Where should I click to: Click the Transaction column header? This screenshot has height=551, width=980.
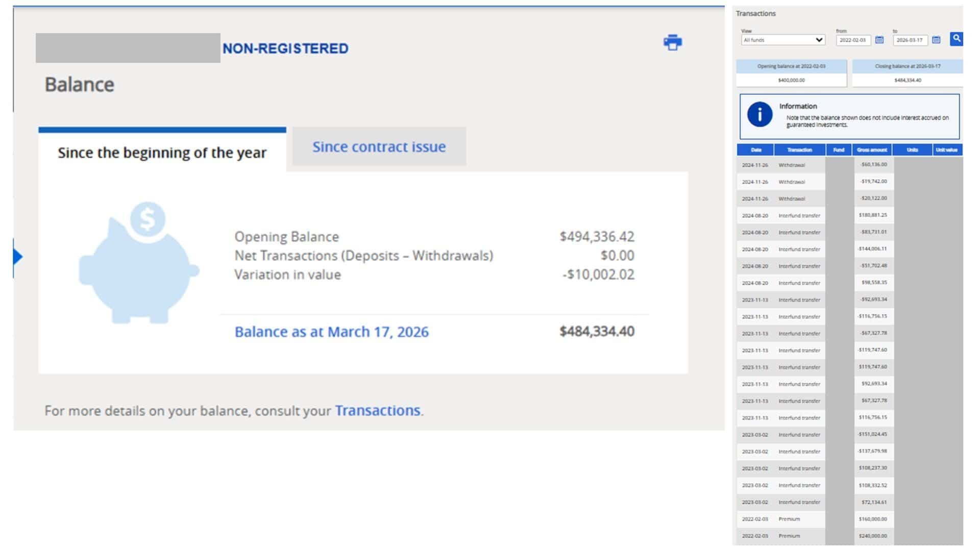[799, 150]
